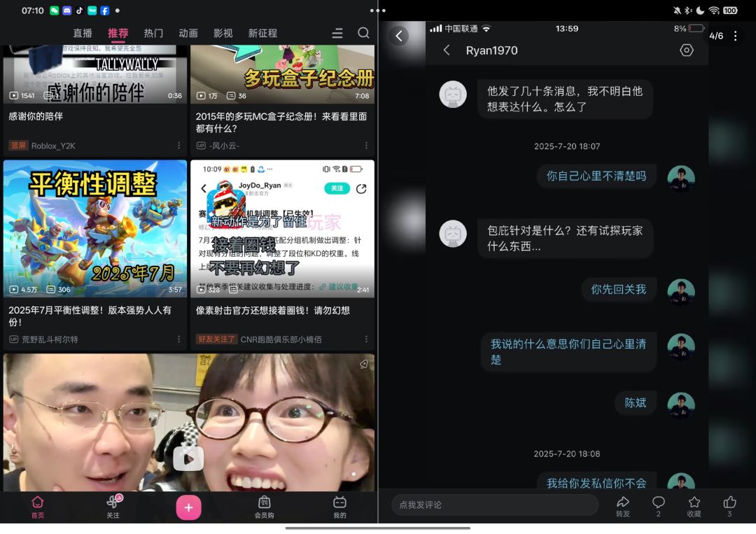This screenshot has width=756, height=534.
Task: Tap message 我说的什么意思你们自己心里清楚
Action: coord(569,352)
